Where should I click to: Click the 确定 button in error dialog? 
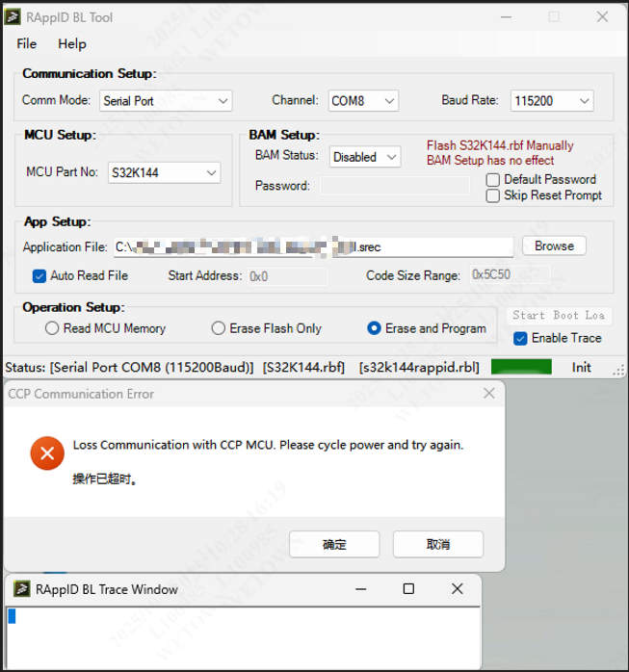[334, 544]
